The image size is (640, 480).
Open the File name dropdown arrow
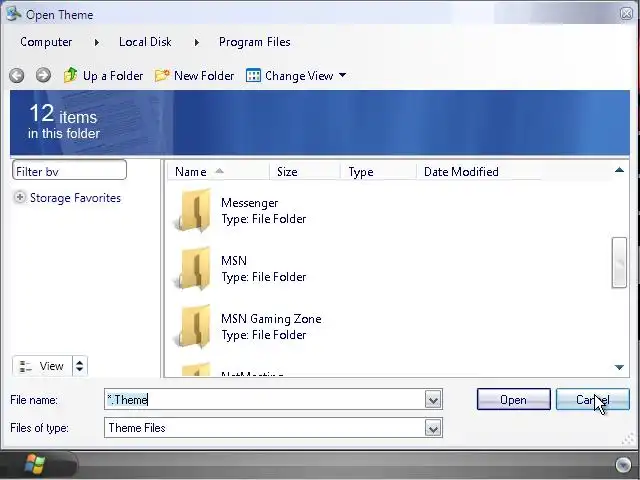[433, 400]
